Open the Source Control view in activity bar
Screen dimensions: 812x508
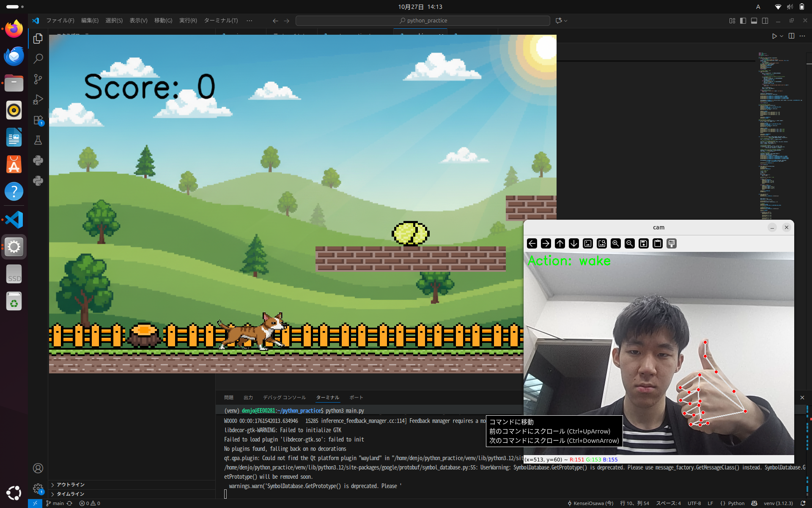point(38,79)
